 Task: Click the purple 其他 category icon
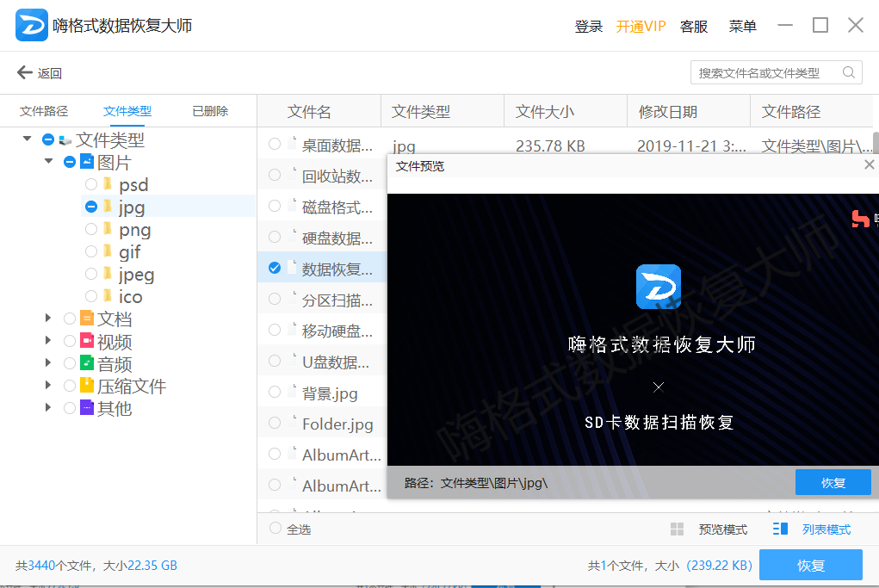point(87,407)
